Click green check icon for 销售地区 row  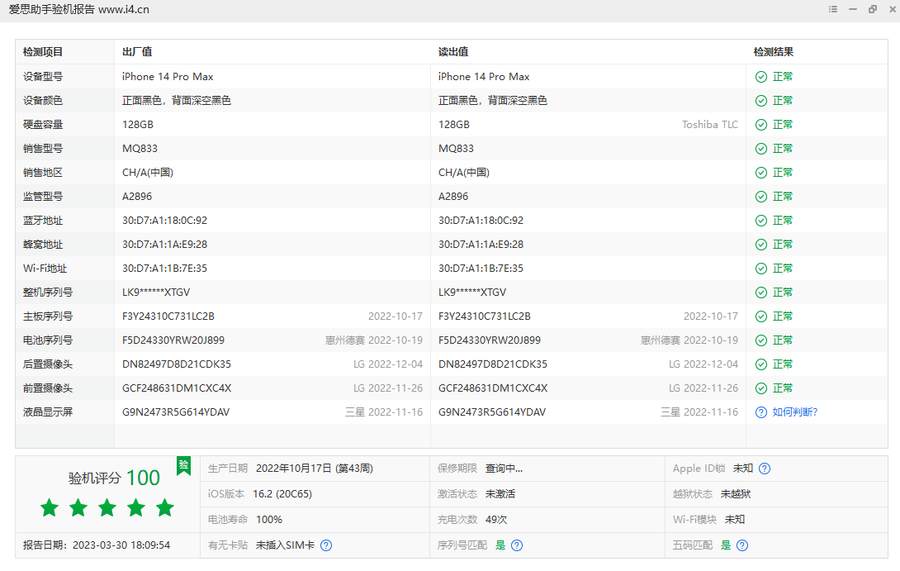coord(761,173)
